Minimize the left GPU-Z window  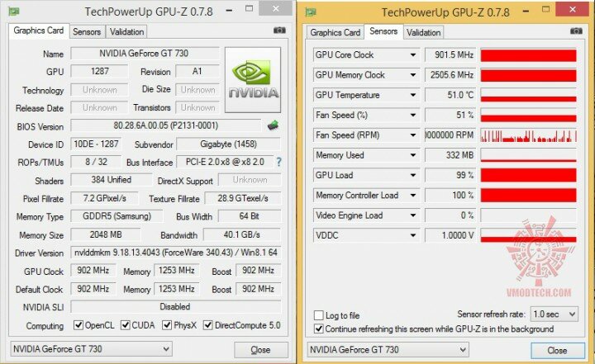pos(229,10)
